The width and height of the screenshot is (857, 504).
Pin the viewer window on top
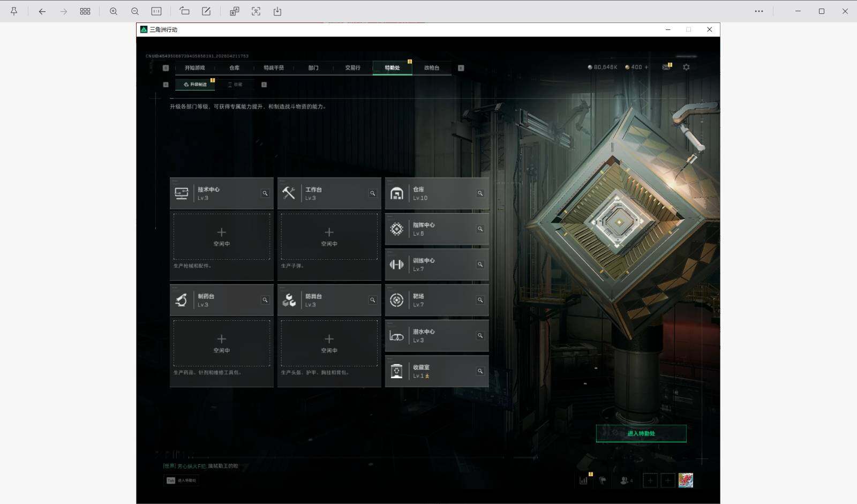pyautogui.click(x=14, y=11)
